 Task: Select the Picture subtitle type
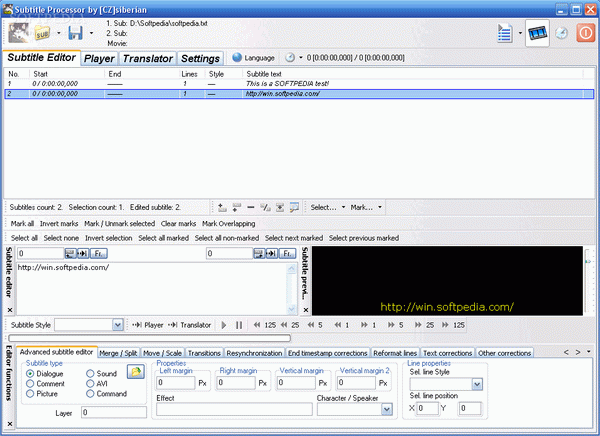(30, 394)
